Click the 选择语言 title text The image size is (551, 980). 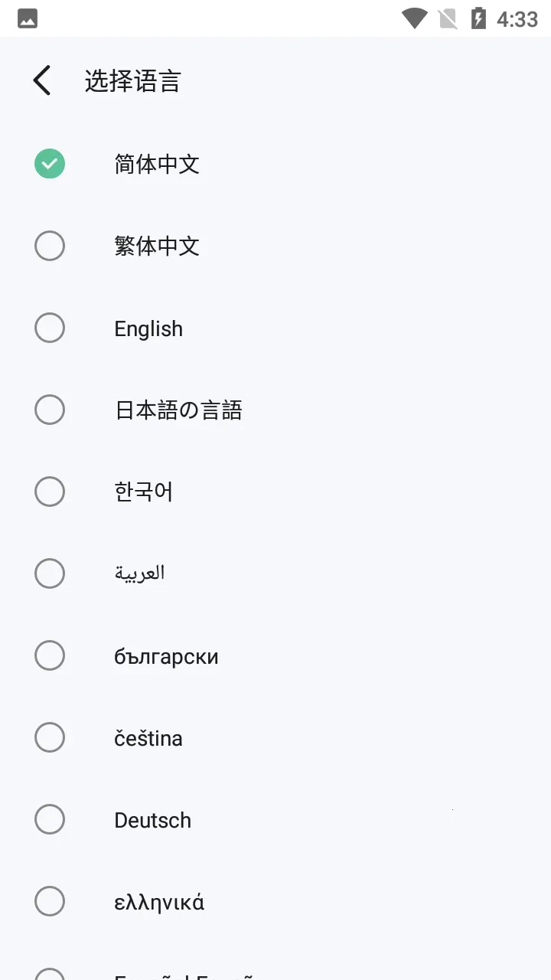[132, 80]
